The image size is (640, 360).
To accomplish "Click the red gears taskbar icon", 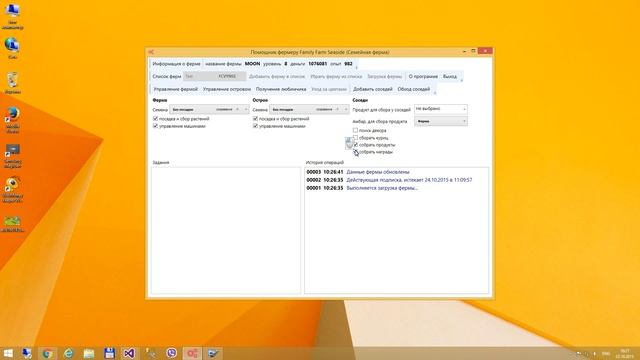I will [x=192, y=353].
